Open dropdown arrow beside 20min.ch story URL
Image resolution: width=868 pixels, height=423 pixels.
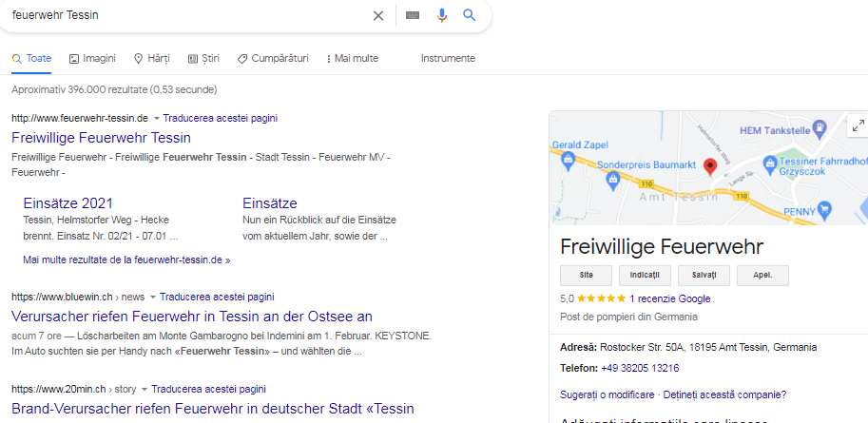tap(144, 389)
